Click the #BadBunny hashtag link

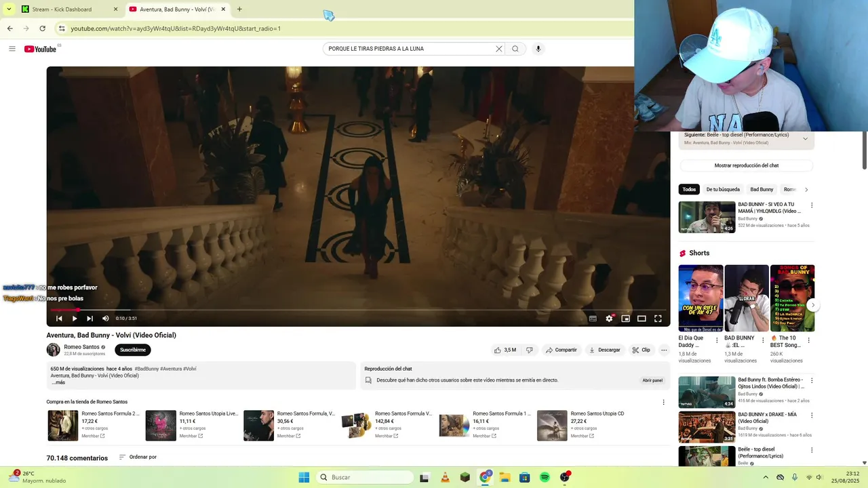(146, 369)
